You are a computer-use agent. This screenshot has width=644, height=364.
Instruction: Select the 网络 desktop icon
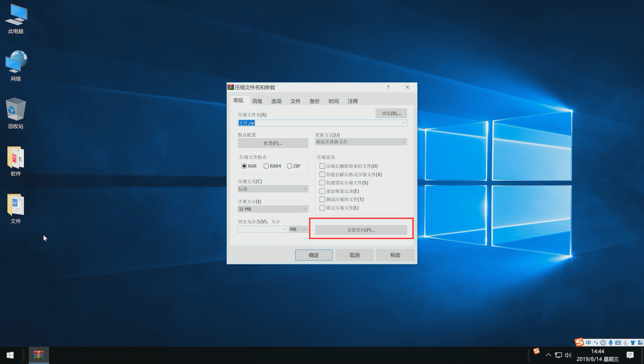[16, 66]
